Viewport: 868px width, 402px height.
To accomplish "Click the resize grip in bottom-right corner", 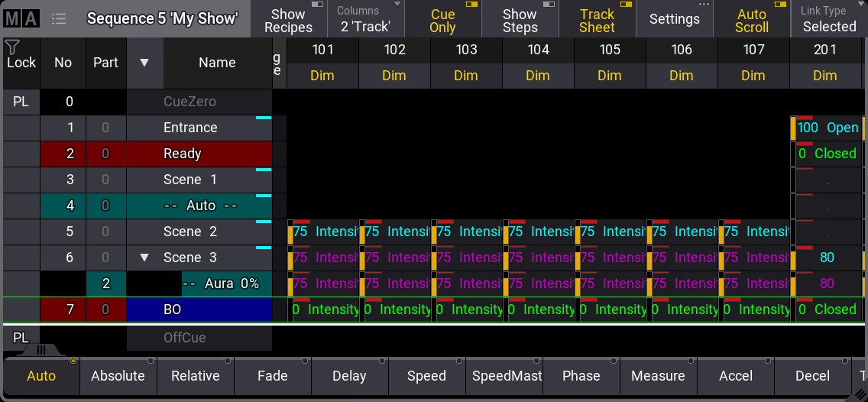I will click(860, 394).
